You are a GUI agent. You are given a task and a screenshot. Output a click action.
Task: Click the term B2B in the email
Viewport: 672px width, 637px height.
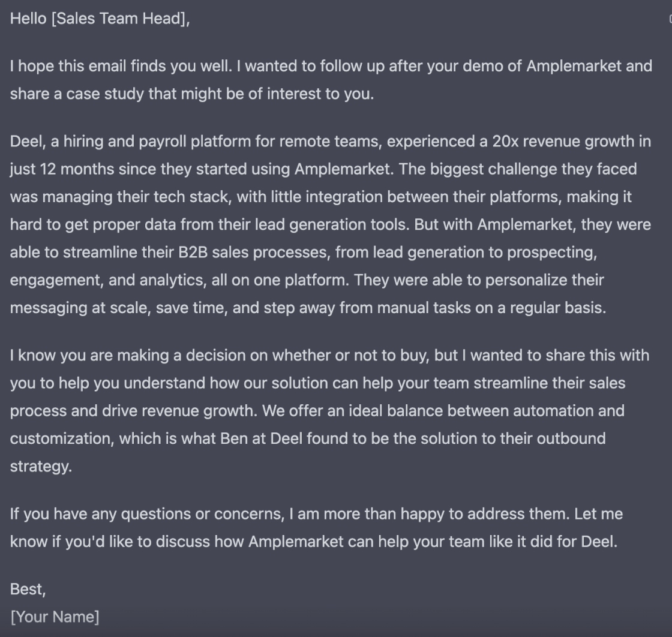pos(193,253)
